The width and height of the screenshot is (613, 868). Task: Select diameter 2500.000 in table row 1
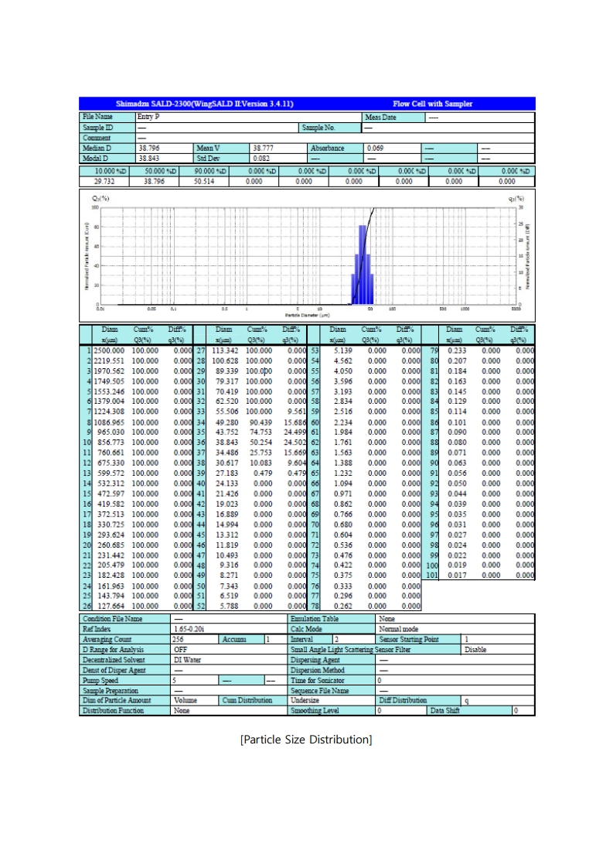pyautogui.click(x=109, y=350)
